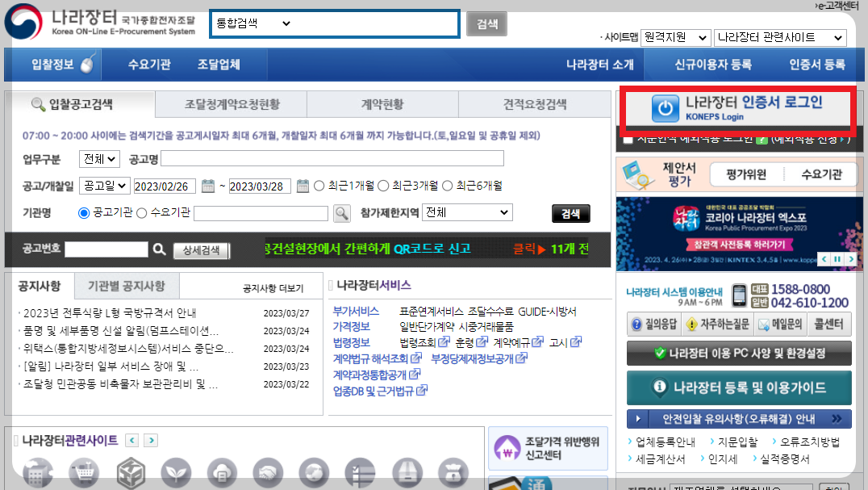The height and width of the screenshot is (490, 868).
Task: Open the building icon in related sites
Action: pyautogui.click(x=38, y=473)
